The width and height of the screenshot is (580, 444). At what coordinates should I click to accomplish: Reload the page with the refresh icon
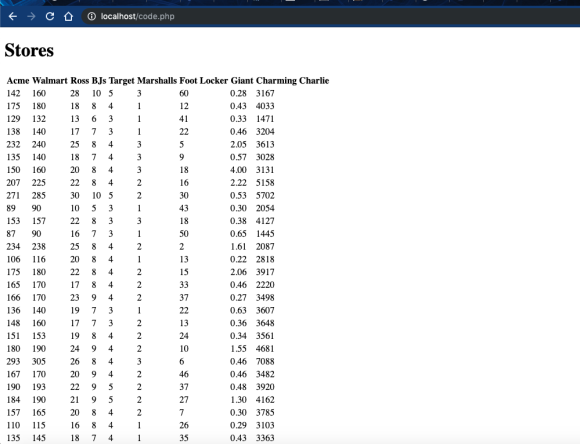[50, 16]
